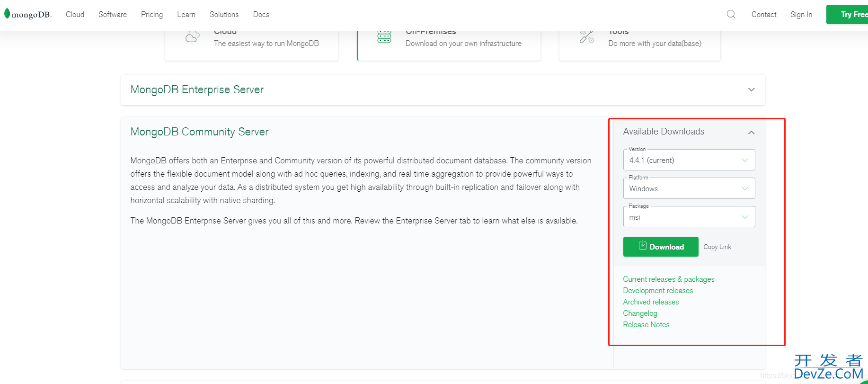Collapse the Available Downloads panel
The height and width of the screenshot is (384, 868).
click(751, 133)
